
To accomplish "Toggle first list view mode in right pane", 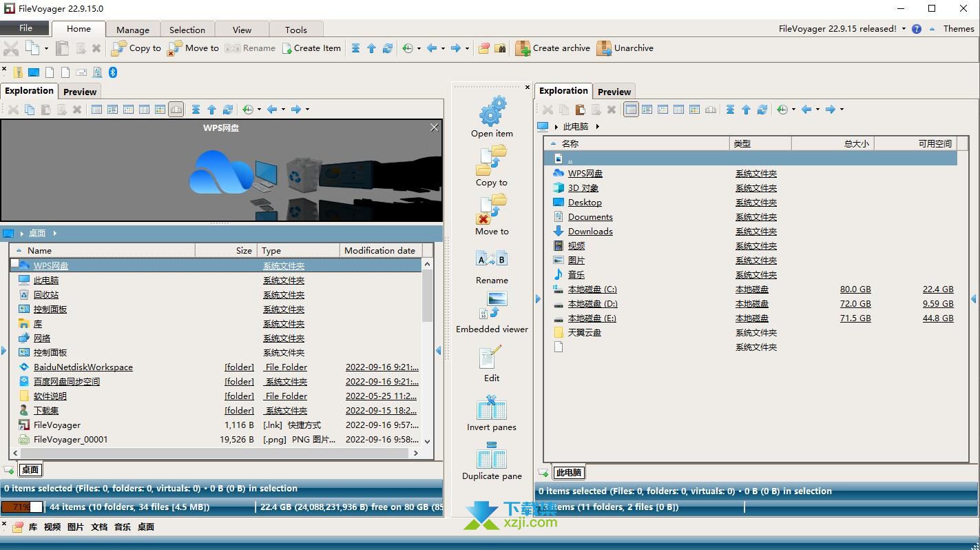I will pos(631,109).
